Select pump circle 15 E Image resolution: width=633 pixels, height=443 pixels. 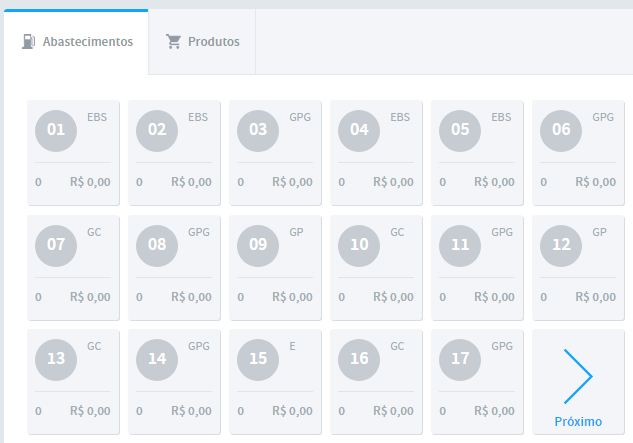pos(258,360)
